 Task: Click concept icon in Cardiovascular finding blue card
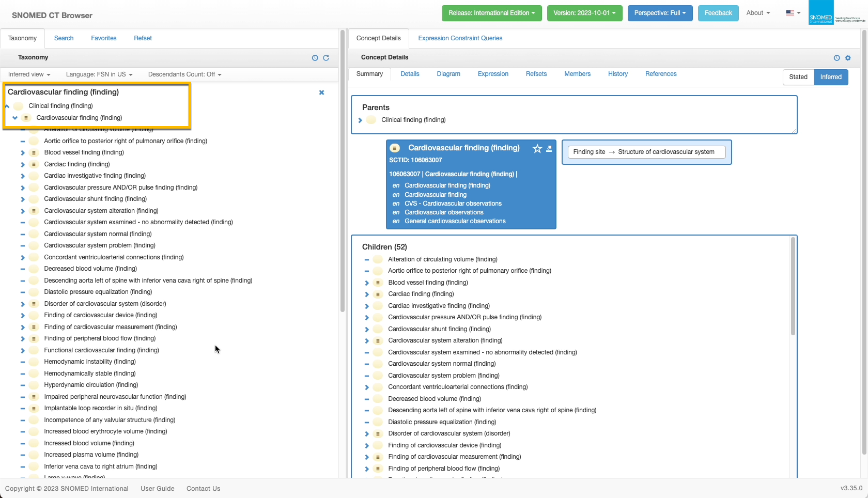click(395, 148)
